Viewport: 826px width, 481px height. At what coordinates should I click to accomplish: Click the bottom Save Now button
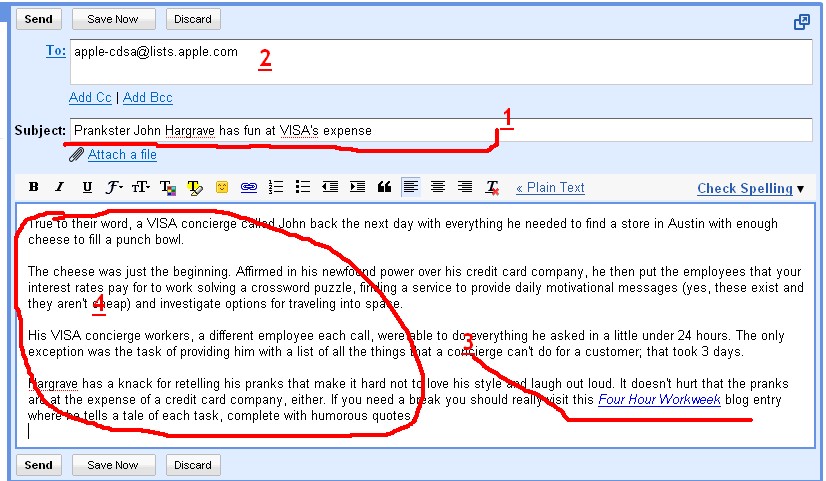click(x=113, y=465)
